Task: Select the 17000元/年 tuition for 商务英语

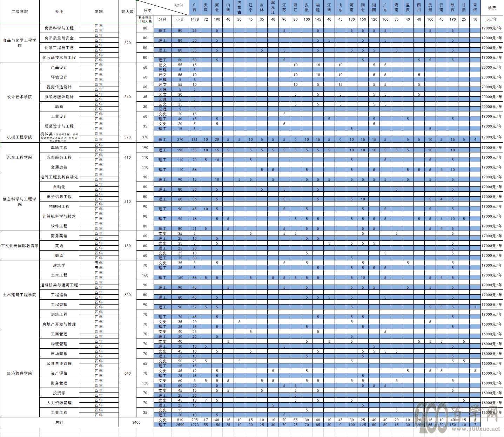Action: (492, 236)
